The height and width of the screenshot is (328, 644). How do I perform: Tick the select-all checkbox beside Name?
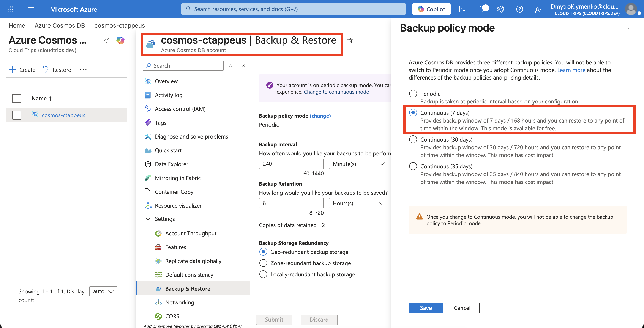tap(16, 98)
